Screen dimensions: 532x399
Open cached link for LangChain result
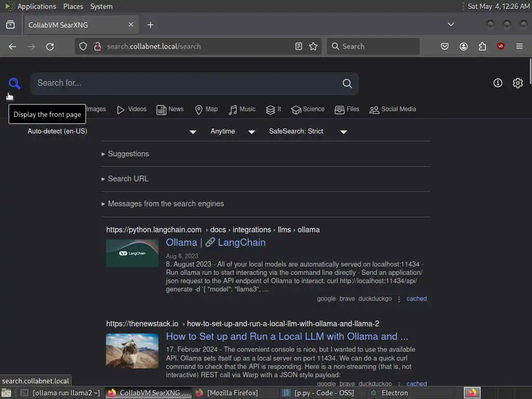pos(417,299)
